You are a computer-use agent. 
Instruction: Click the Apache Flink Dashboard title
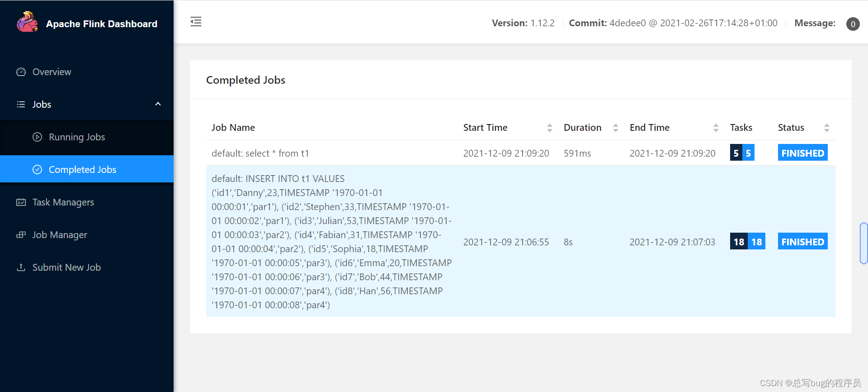(x=102, y=24)
